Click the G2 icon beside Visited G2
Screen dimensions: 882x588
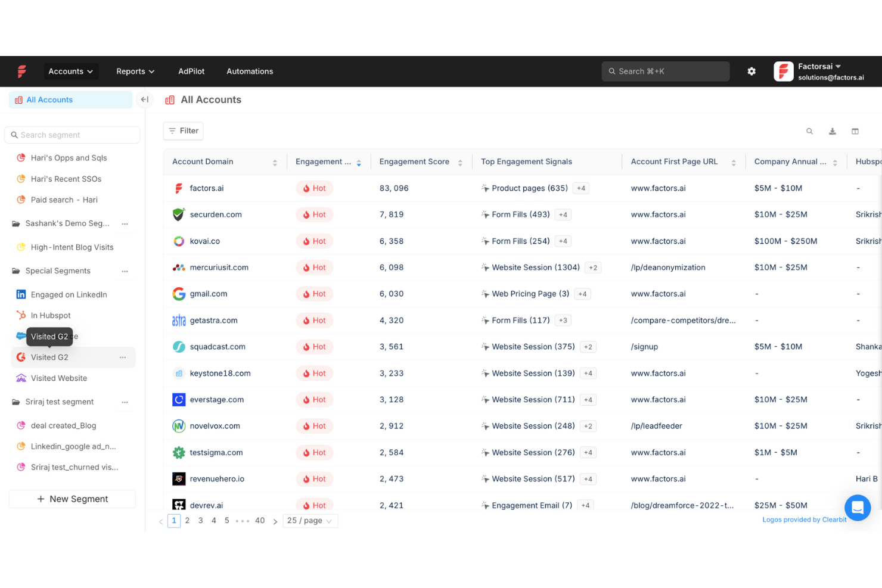pos(21,357)
